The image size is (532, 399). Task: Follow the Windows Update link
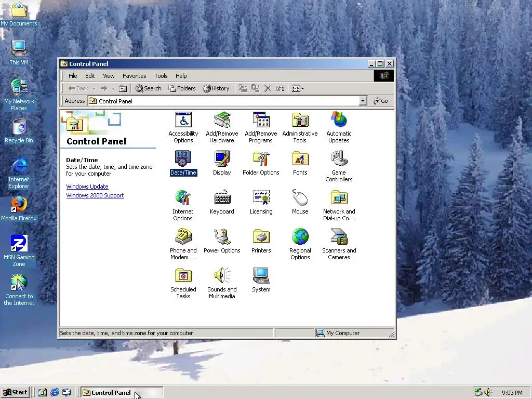point(87,187)
